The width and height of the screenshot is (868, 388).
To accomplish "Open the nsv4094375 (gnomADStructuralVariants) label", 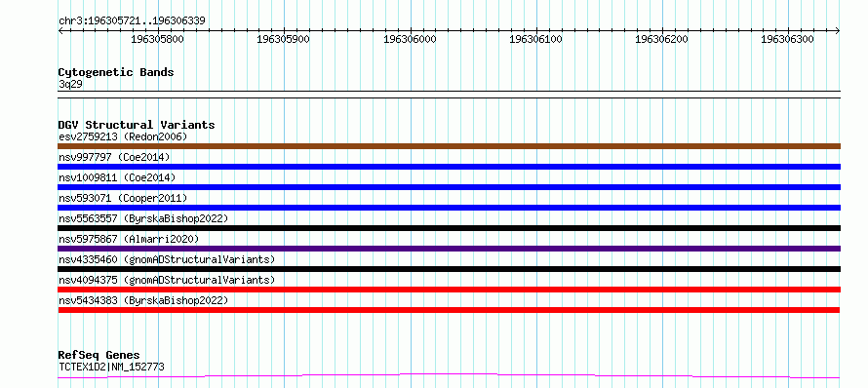I will (x=167, y=280).
